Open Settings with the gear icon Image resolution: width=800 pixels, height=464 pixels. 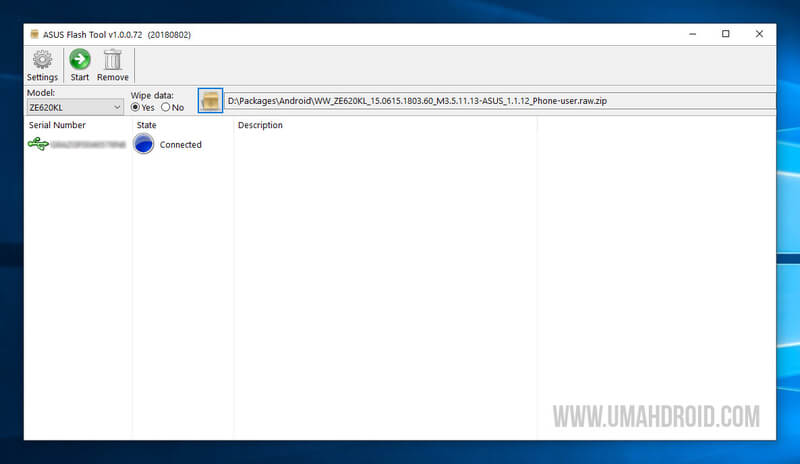(x=42, y=65)
